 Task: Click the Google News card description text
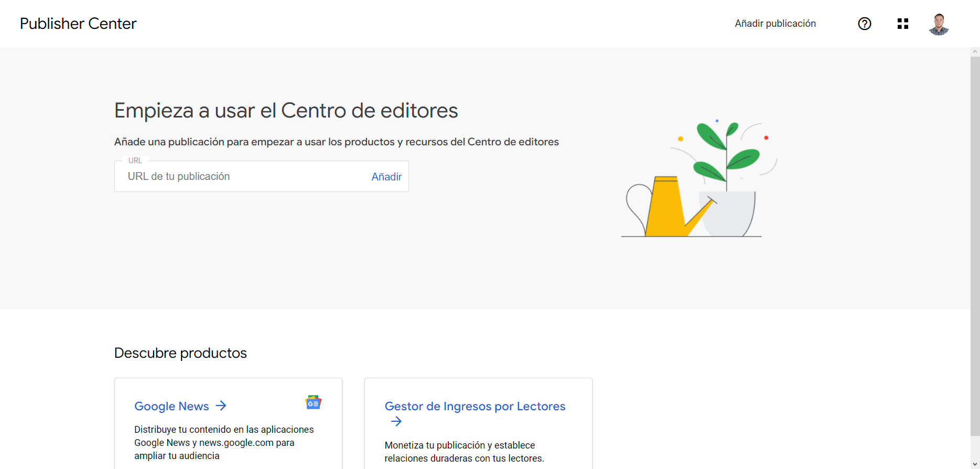coord(224,443)
